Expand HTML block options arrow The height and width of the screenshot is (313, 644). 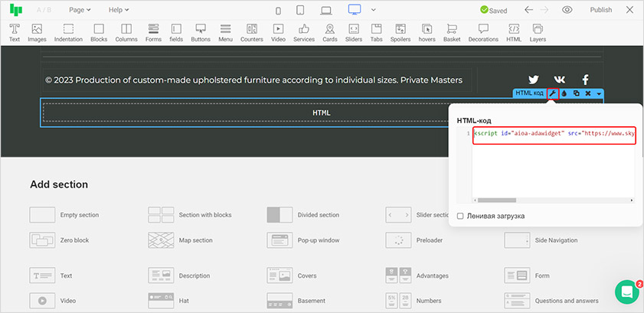coord(600,94)
